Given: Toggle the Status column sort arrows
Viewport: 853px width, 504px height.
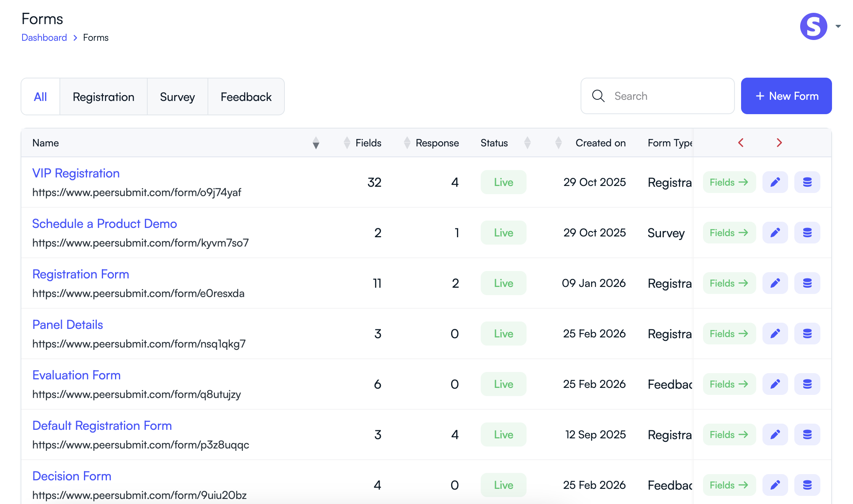Looking at the screenshot, I should [x=527, y=143].
